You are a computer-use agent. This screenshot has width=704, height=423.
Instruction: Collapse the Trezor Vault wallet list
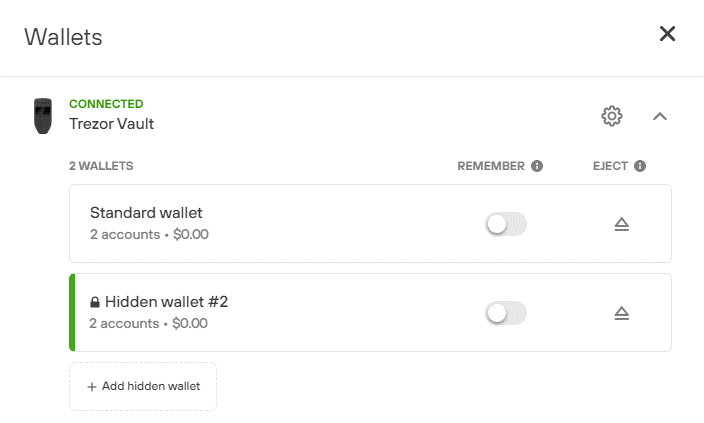(660, 116)
